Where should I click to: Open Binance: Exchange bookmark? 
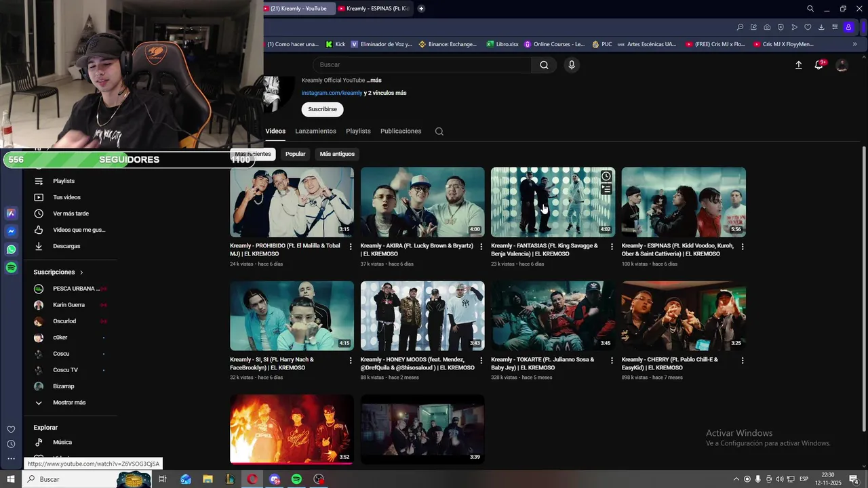(x=448, y=44)
